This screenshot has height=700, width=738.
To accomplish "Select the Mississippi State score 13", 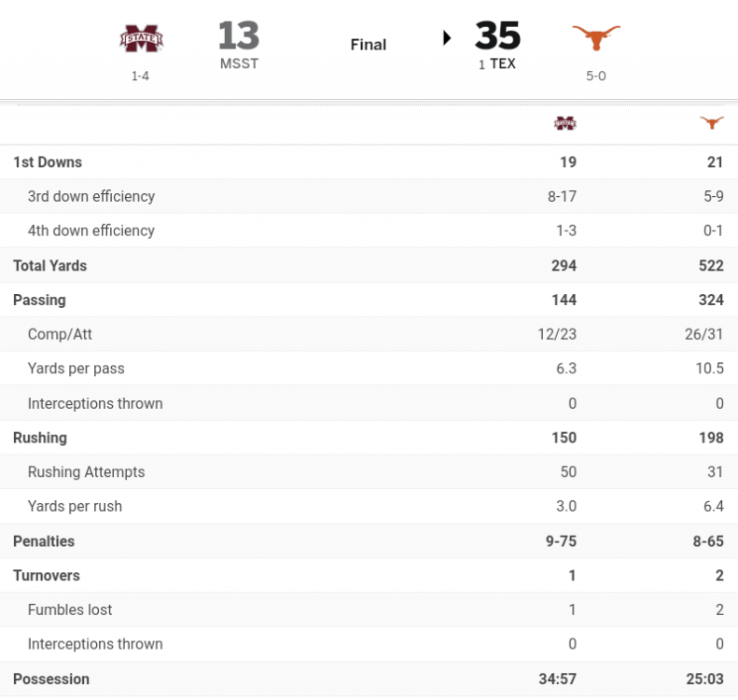I will click(x=239, y=35).
